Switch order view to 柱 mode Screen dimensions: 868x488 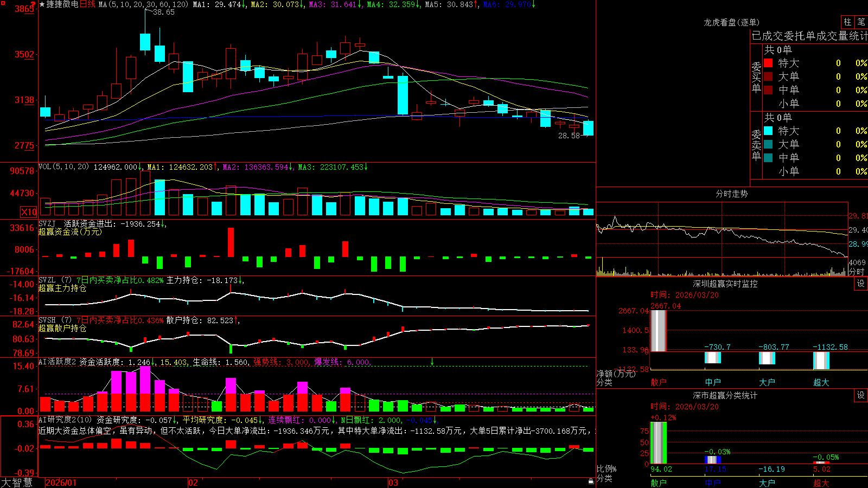(x=847, y=22)
